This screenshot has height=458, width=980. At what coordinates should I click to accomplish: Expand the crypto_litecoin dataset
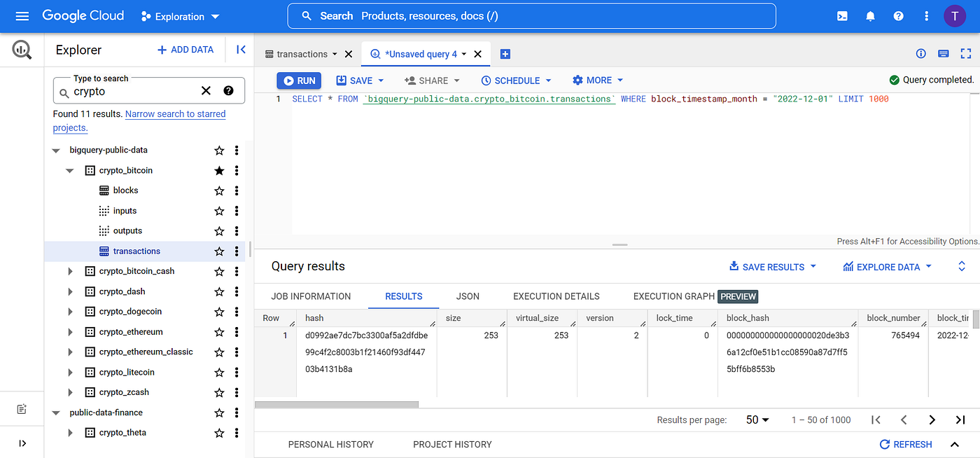(x=70, y=372)
